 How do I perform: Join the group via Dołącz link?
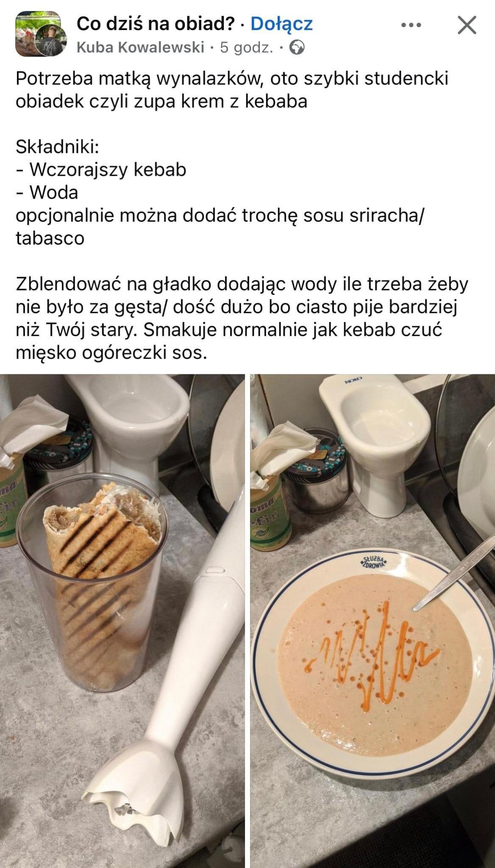coord(282,24)
